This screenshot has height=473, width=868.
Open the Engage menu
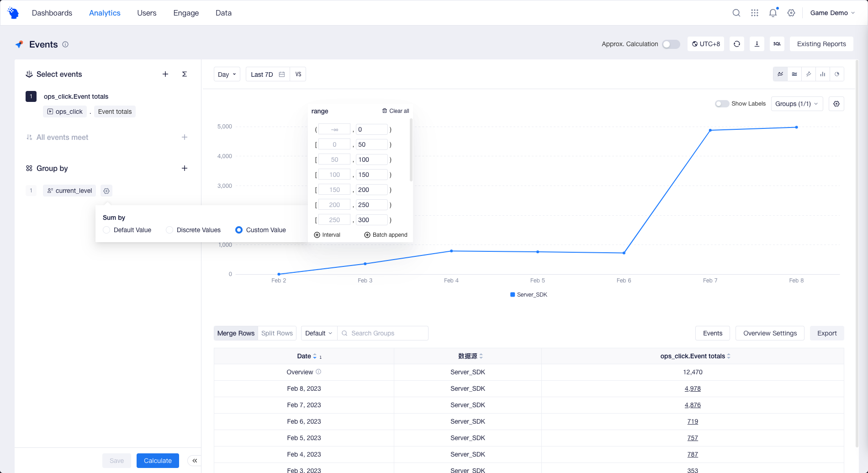click(186, 13)
